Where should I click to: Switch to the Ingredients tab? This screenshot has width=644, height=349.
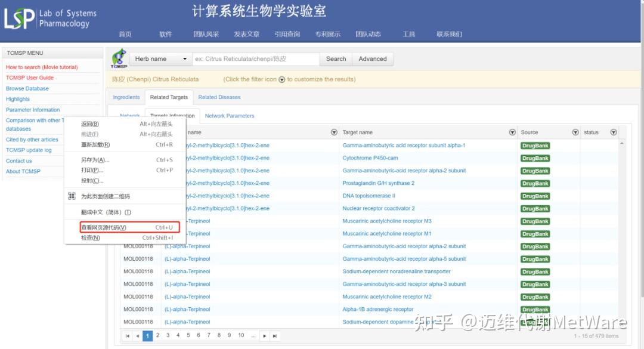click(x=126, y=97)
